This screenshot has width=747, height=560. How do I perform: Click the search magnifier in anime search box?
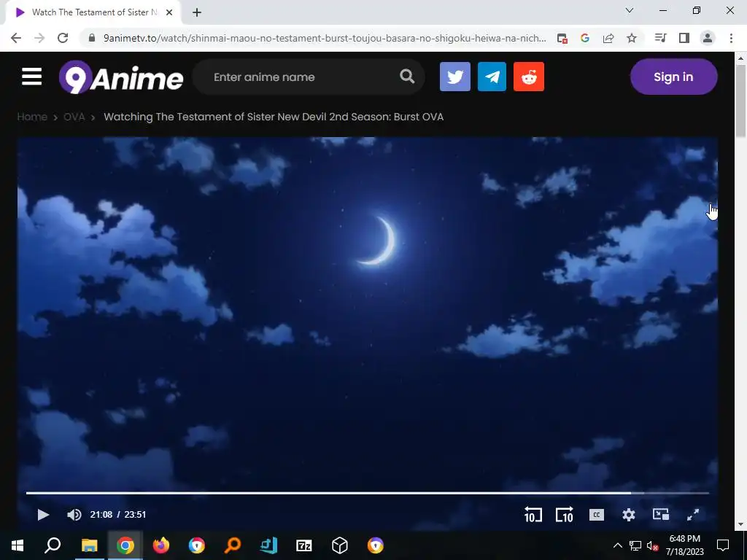[407, 76]
